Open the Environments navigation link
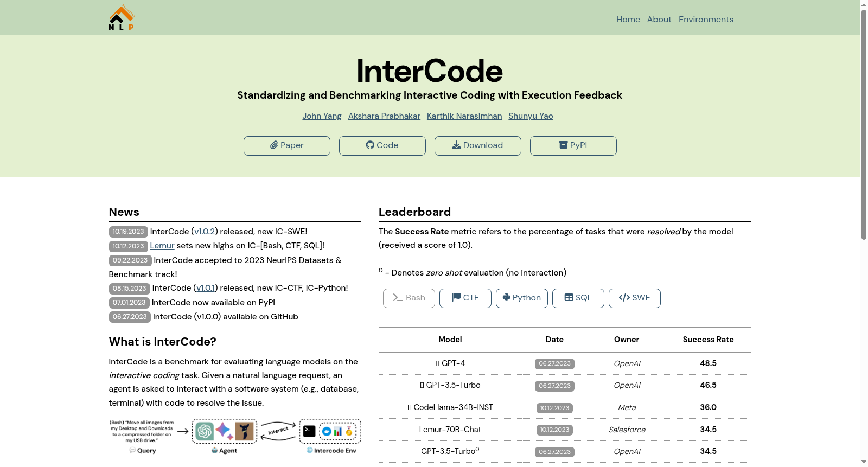This screenshot has height=467, width=868. point(706,20)
